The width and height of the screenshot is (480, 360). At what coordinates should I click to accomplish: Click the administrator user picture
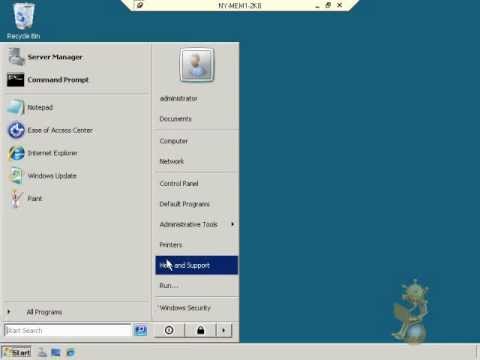coord(197,65)
